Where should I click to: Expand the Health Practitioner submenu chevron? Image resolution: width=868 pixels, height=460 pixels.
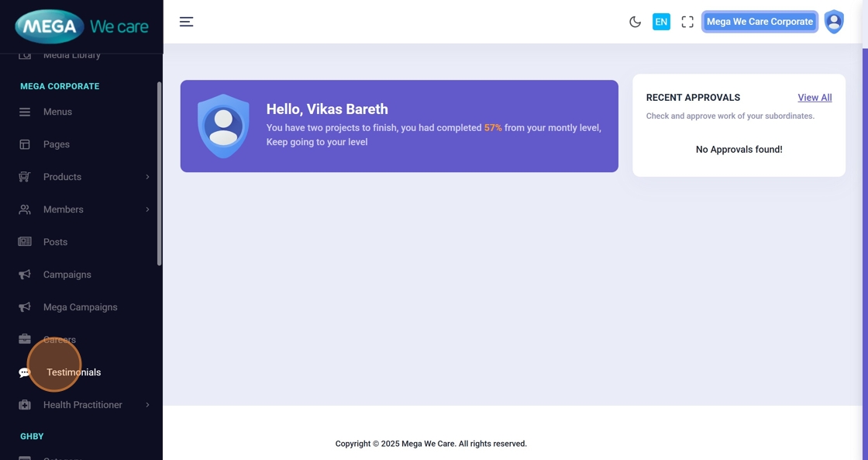[x=147, y=405]
